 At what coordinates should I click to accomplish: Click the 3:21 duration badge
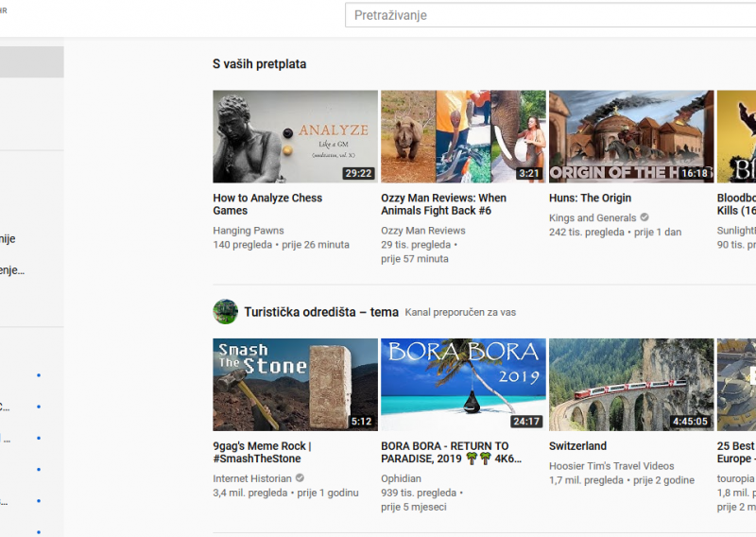tap(529, 173)
